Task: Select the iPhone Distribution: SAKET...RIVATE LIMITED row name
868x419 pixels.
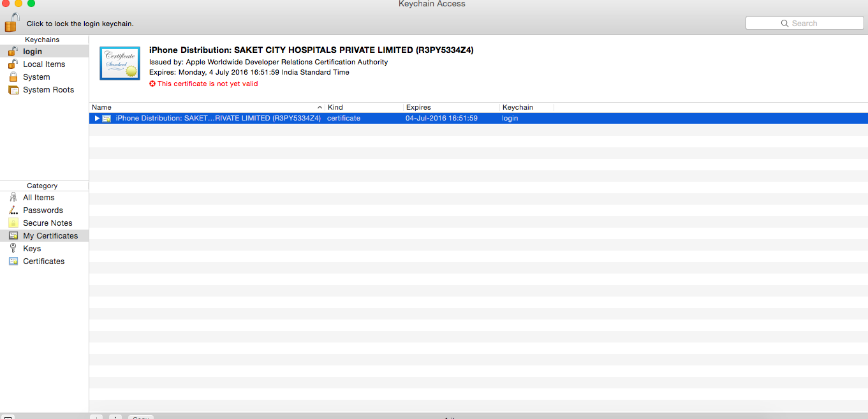Action: pos(218,118)
